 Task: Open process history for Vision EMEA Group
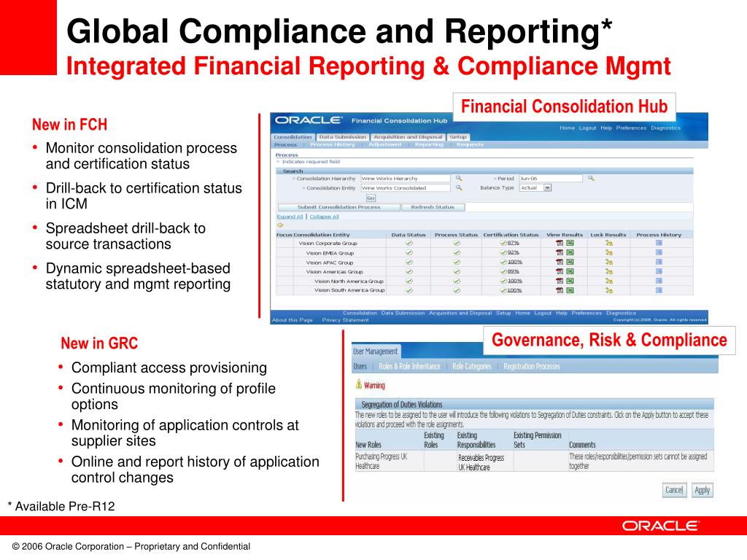tap(659, 252)
